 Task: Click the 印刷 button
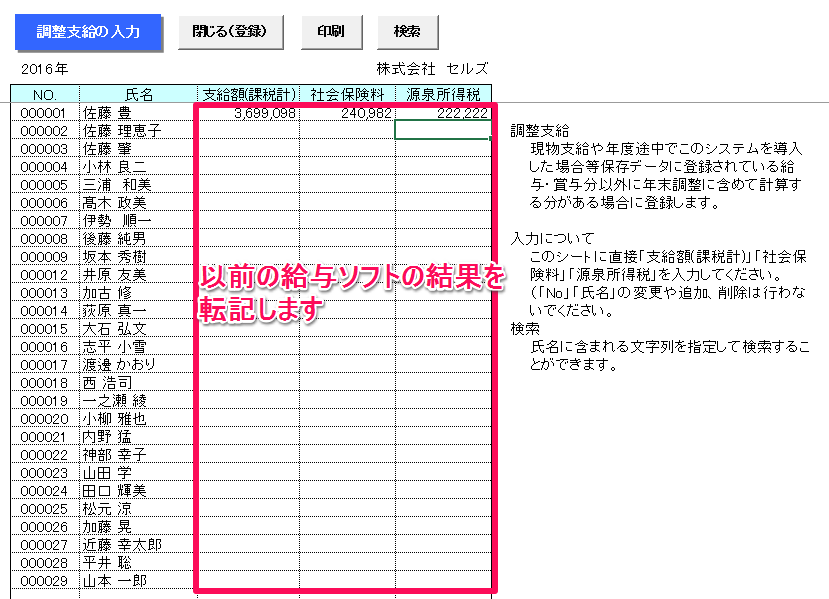(x=331, y=32)
